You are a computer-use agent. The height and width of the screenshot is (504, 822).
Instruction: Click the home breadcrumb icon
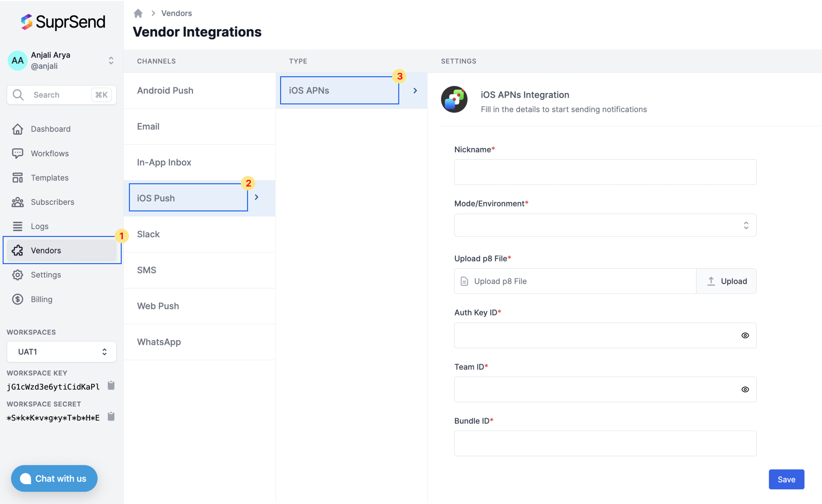pos(138,13)
